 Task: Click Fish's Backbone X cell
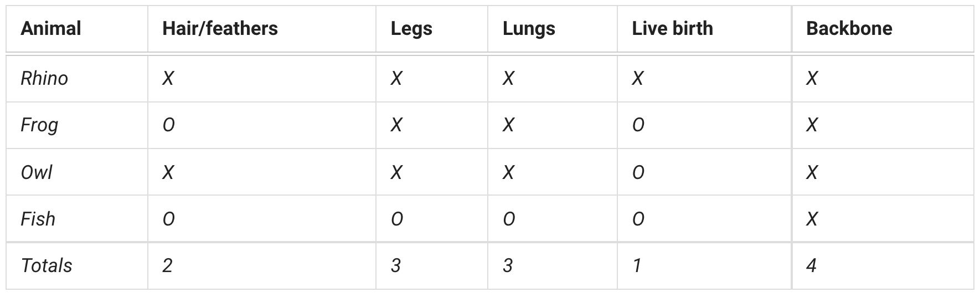point(812,219)
